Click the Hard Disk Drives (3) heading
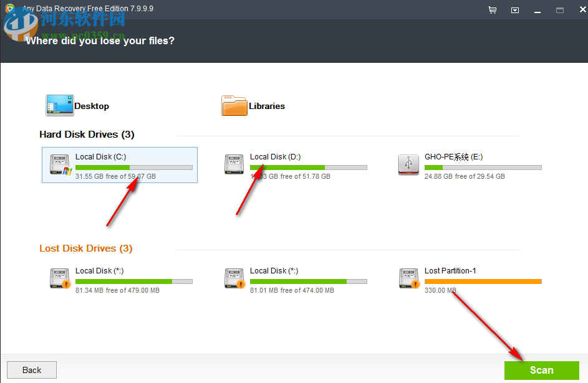 (87, 135)
